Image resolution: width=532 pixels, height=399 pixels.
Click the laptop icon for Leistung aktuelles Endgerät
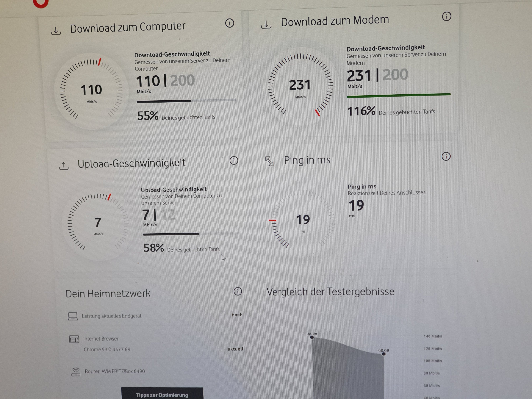73,316
